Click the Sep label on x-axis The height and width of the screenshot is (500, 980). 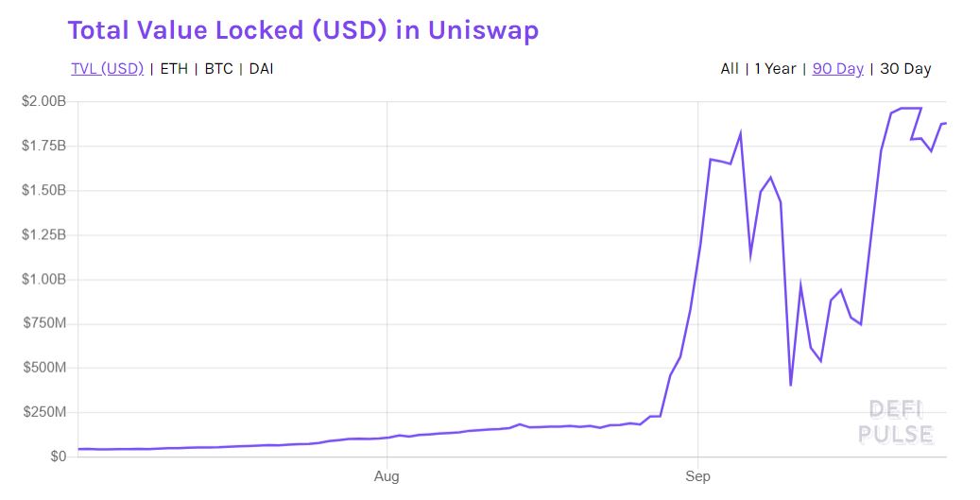point(697,476)
